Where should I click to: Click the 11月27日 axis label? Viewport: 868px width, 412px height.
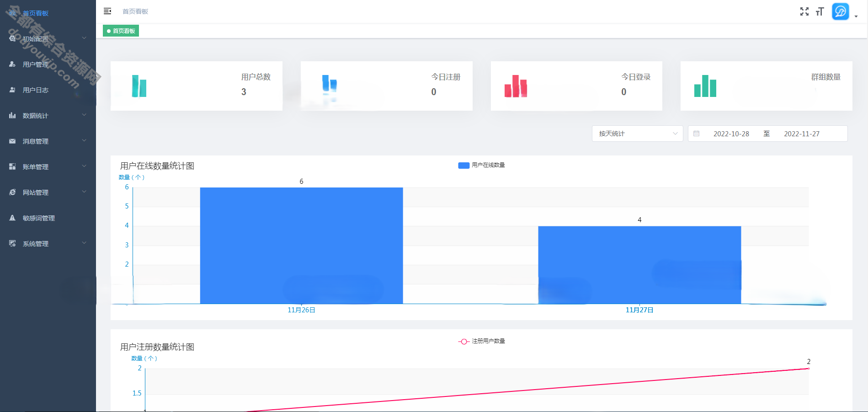click(x=639, y=310)
